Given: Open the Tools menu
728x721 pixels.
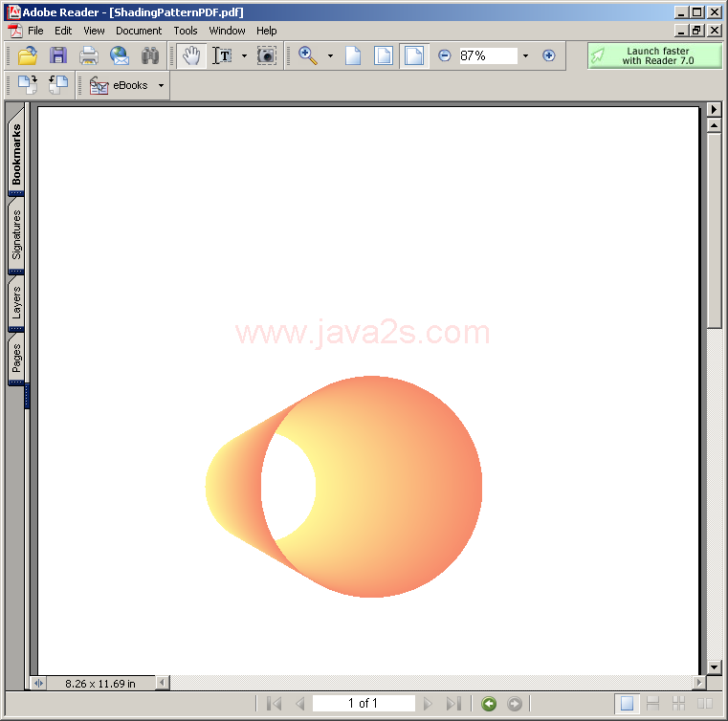Looking at the screenshot, I should (186, 31).
